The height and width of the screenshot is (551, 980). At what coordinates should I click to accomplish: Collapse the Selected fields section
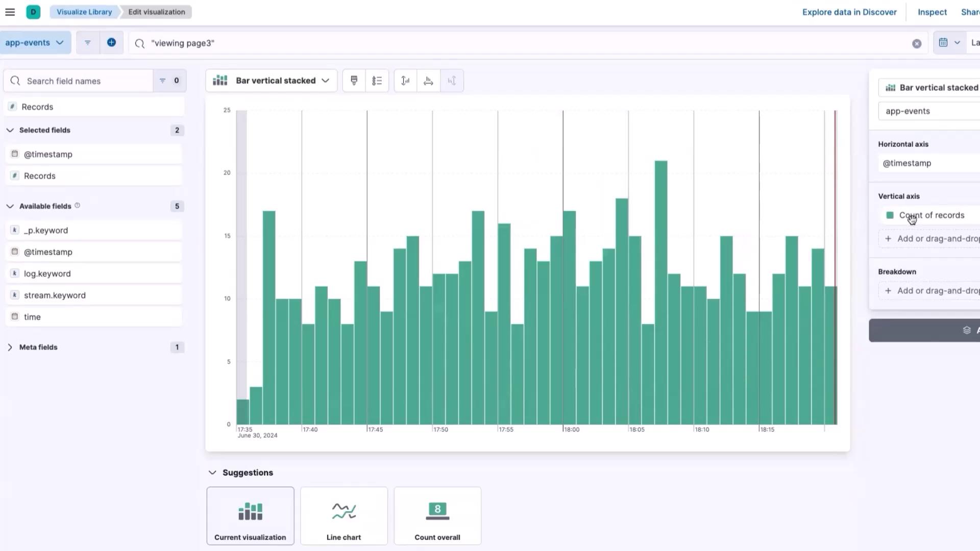pos(10,130)
